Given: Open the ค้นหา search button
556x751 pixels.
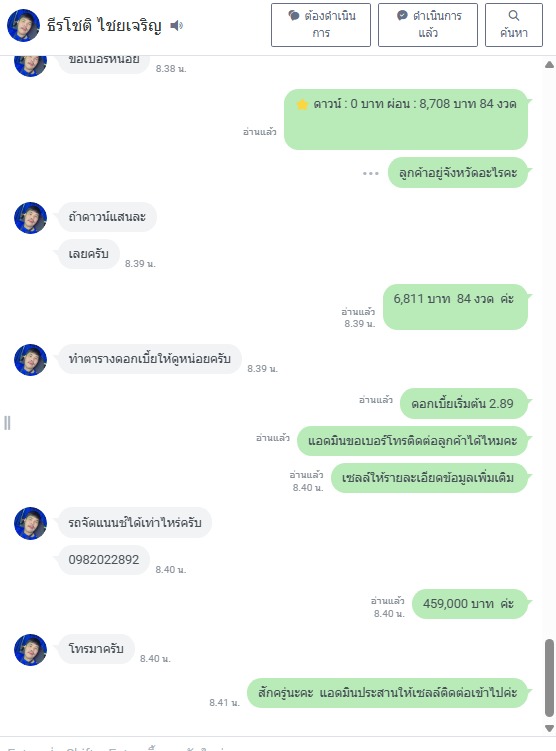Looking at the screenshot, I should click(x=514, y=25).
